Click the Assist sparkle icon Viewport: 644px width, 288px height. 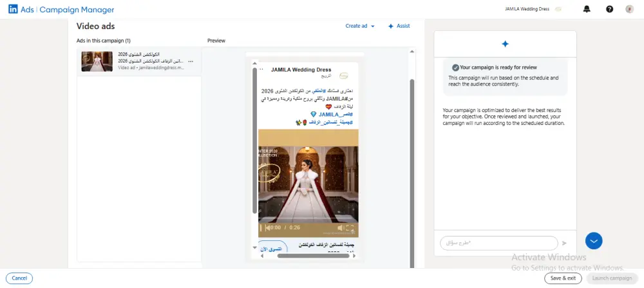pos(391,26)
